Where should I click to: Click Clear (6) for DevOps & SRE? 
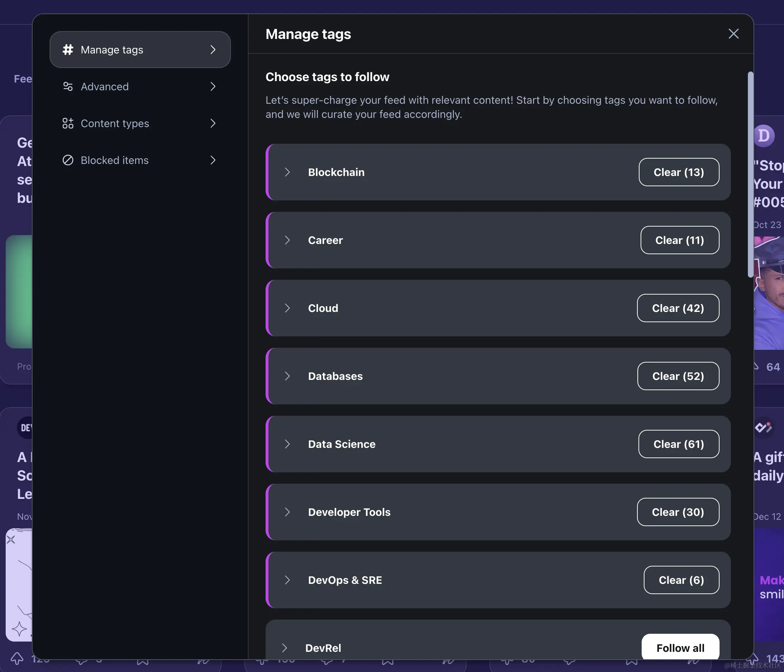681,580
